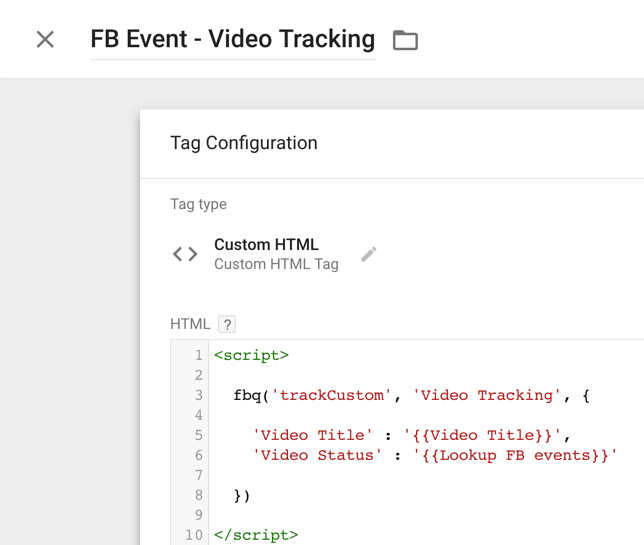Open the HTML help question mark icon
644x545 pixels.
(227, 324)
